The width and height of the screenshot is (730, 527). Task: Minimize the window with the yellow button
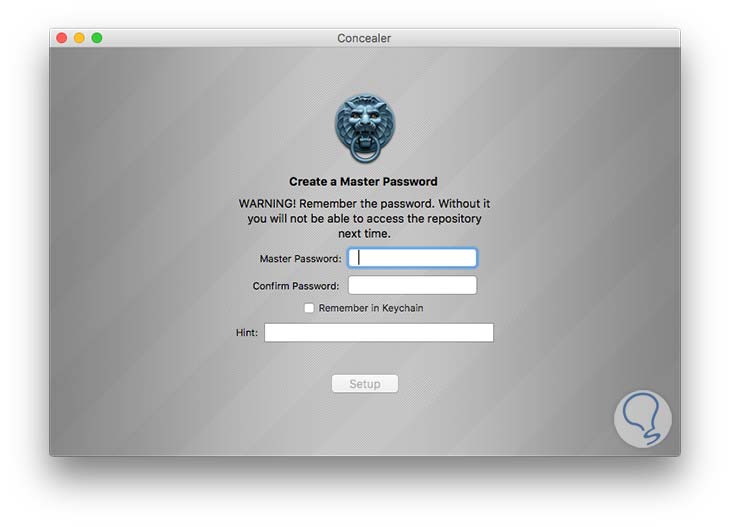click(x=79, y=38)
